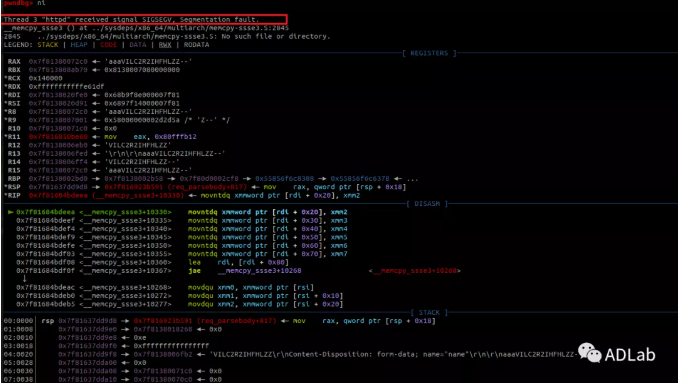Click the RODATA legend label
This screenshot has height=387, width=679.
click(x=196, y=45)
